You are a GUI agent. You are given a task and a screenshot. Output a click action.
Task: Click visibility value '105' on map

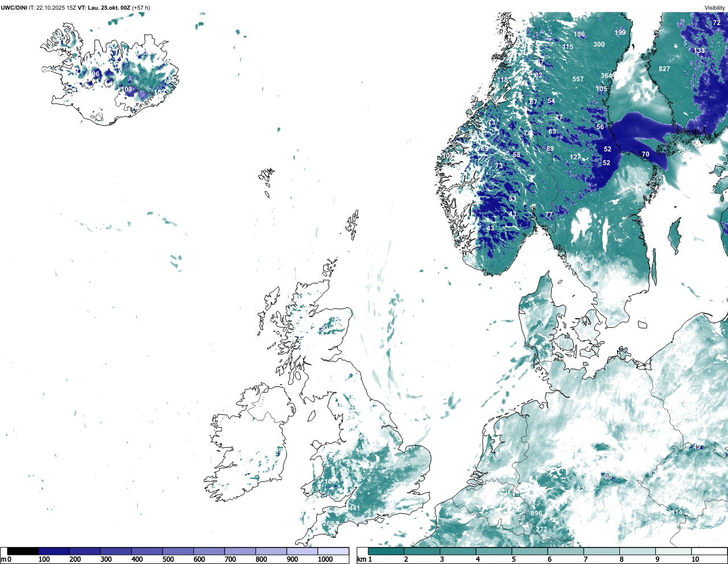point(601,89)
